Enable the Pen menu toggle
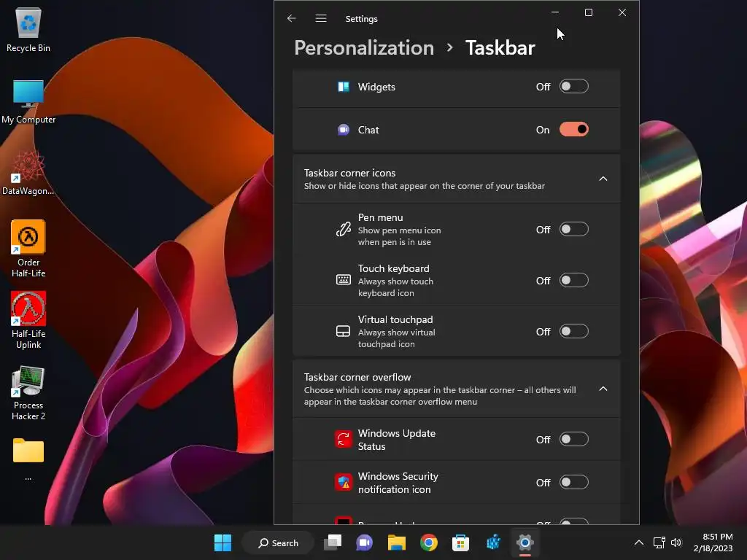This screenshot has width=747, height=560. (x=574, y=230)
